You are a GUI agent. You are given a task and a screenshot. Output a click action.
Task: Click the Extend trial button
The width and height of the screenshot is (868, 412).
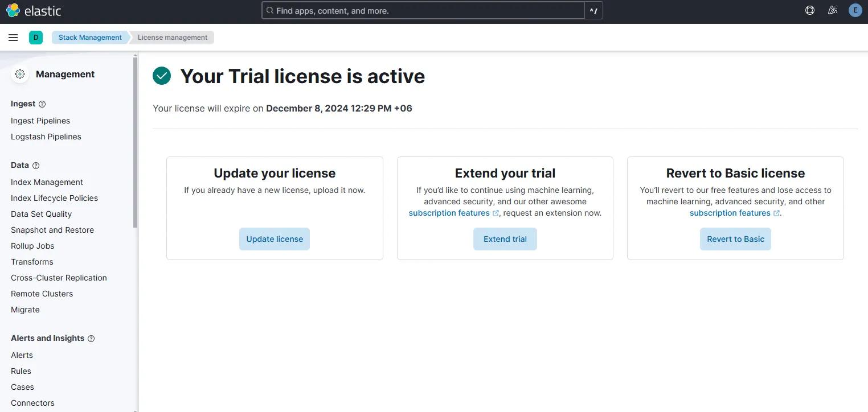tap(505, 239)
